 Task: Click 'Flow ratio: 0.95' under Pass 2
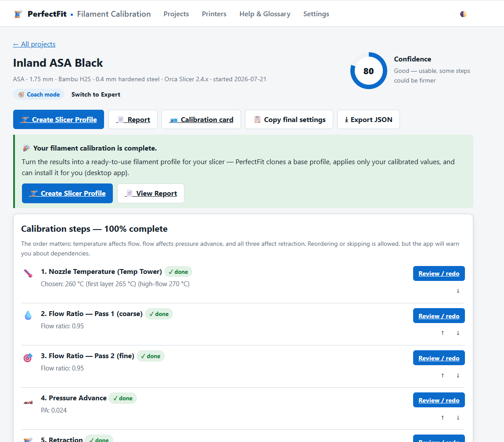point(62,368)
